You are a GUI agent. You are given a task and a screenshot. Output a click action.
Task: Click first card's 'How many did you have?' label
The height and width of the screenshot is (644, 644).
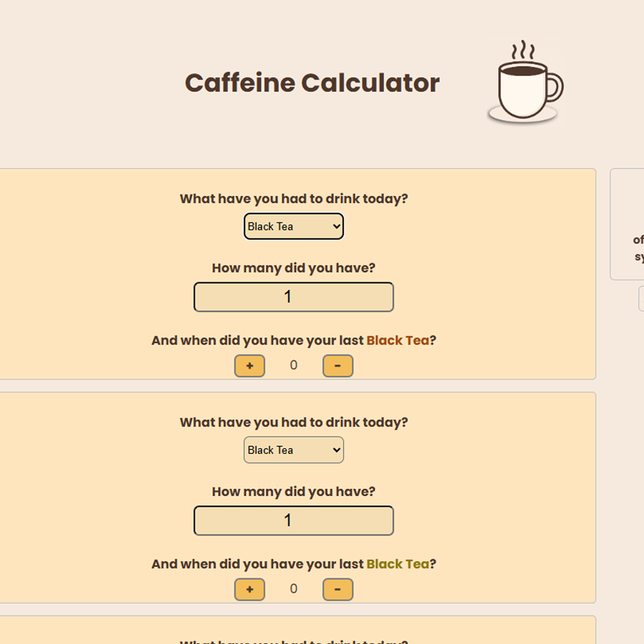click(x=293, y=268)
